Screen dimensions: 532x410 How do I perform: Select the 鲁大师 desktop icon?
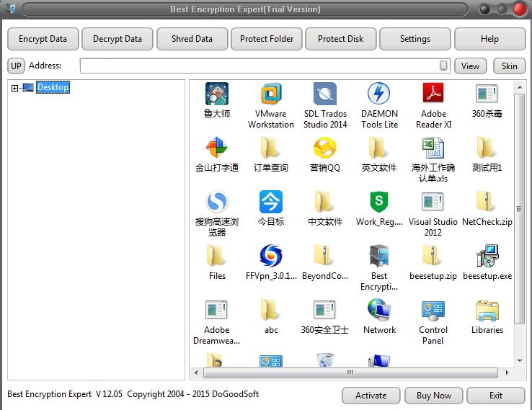click(217, 94)
